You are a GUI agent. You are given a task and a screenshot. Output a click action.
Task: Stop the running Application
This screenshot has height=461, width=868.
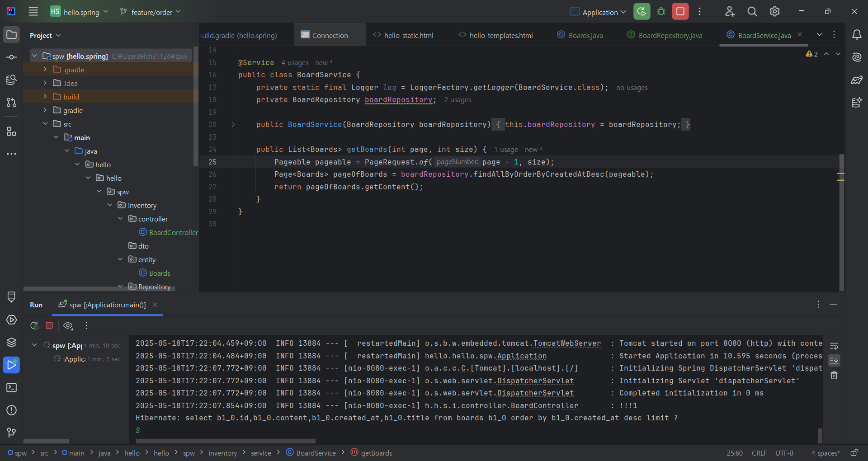(680, 12)
